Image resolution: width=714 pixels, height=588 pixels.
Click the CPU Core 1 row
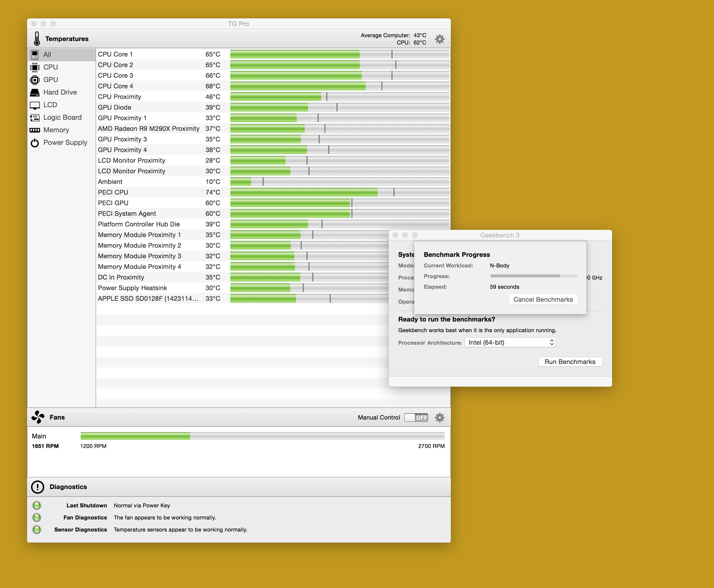(273, 54)
